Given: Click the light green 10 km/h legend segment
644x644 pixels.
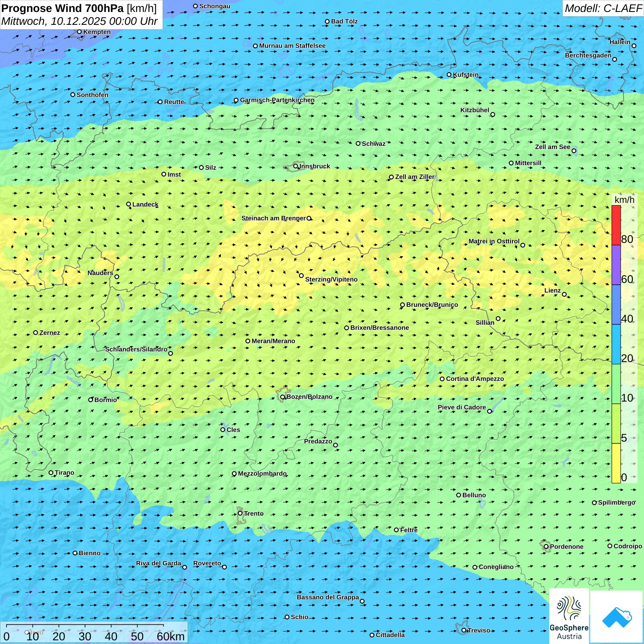Looking at the screenshot, I should [616, 384].
